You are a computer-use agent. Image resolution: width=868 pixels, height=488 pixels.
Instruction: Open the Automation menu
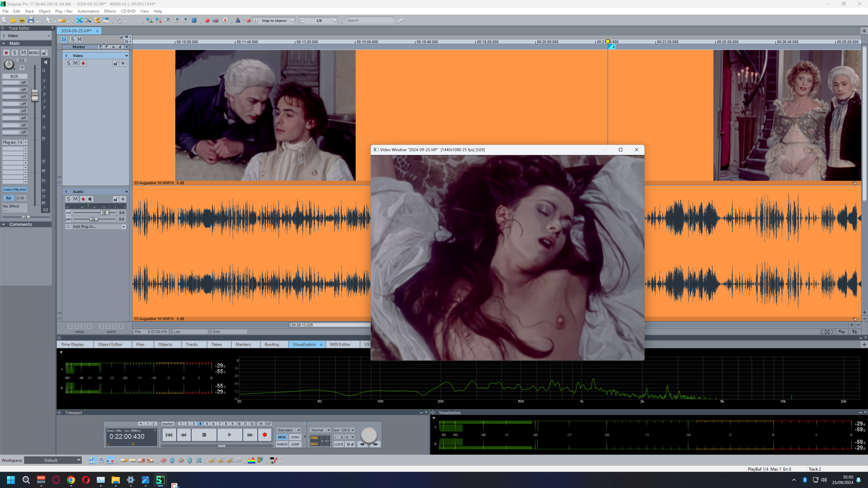(x=88, y=11)
